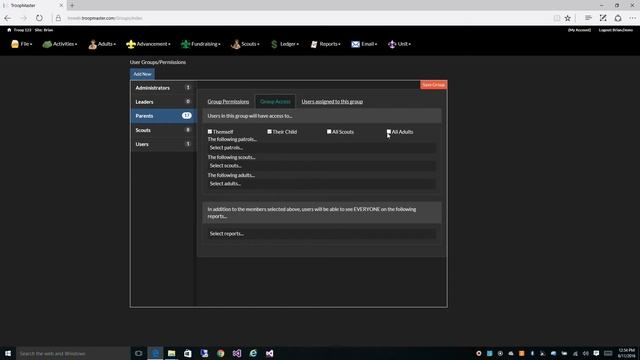Click the taskbar search box

pyautogui.click(x=73, y=353)
